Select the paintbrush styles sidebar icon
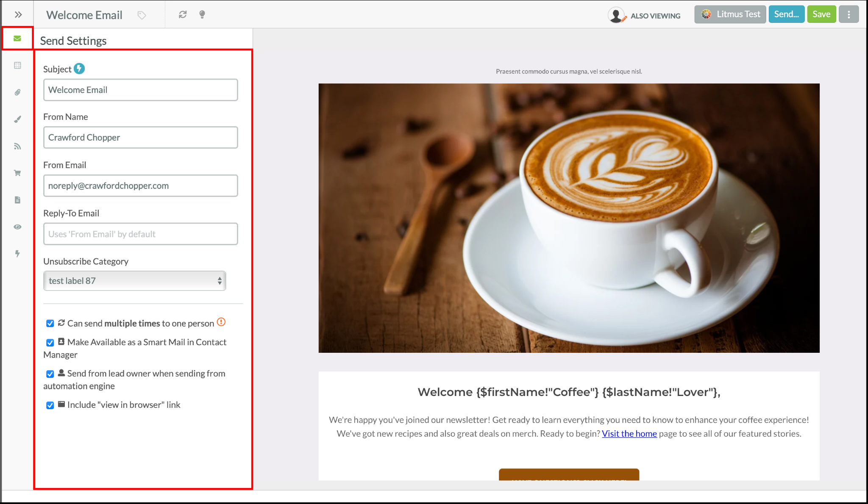868x504 pixels. pos(17,119)
